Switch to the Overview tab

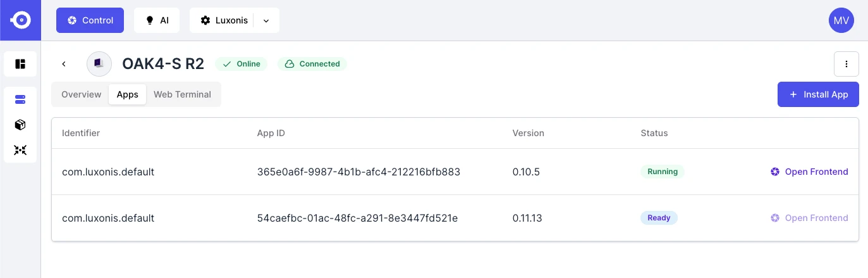(x=81, y=94)
